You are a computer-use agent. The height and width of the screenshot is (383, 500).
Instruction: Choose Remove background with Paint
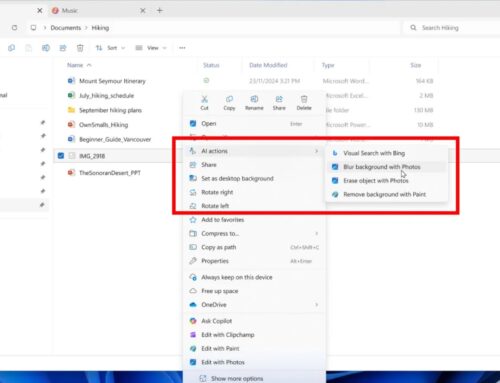[x=387, y=194]
